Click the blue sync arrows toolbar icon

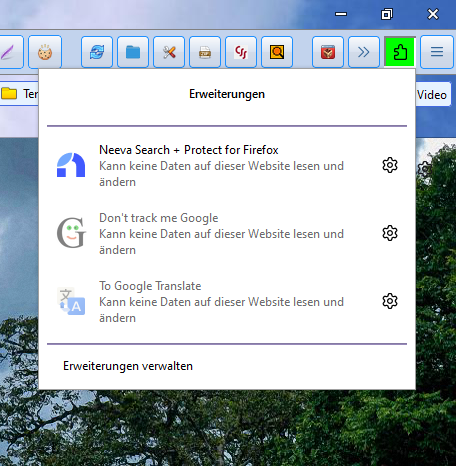pos(97,52)
